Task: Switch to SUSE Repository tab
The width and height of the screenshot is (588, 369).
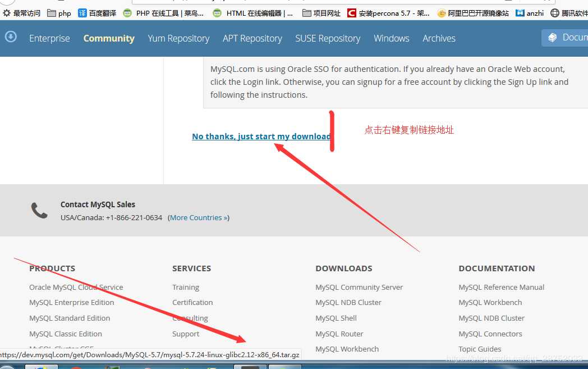Action: [328, 38]
